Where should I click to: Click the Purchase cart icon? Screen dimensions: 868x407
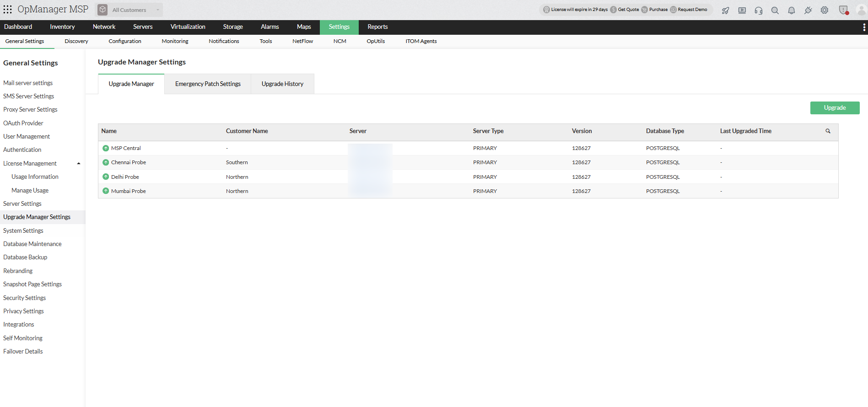pos(644,10)
